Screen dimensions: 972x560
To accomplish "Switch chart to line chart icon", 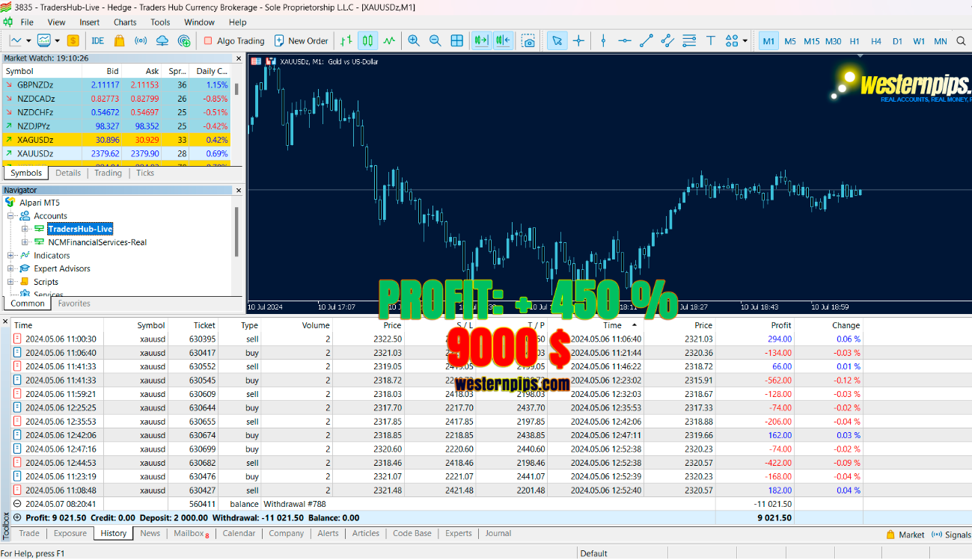I will 389,40.
